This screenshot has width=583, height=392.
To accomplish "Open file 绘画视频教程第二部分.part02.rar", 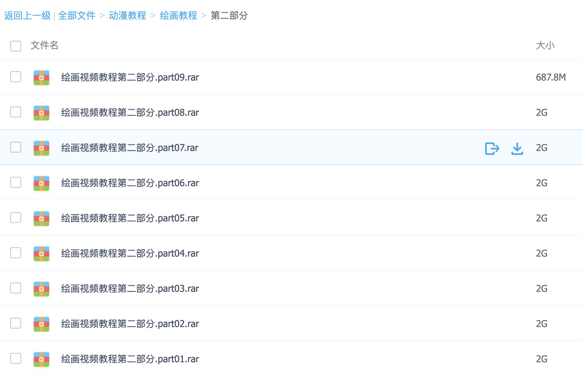I will 130,324.
